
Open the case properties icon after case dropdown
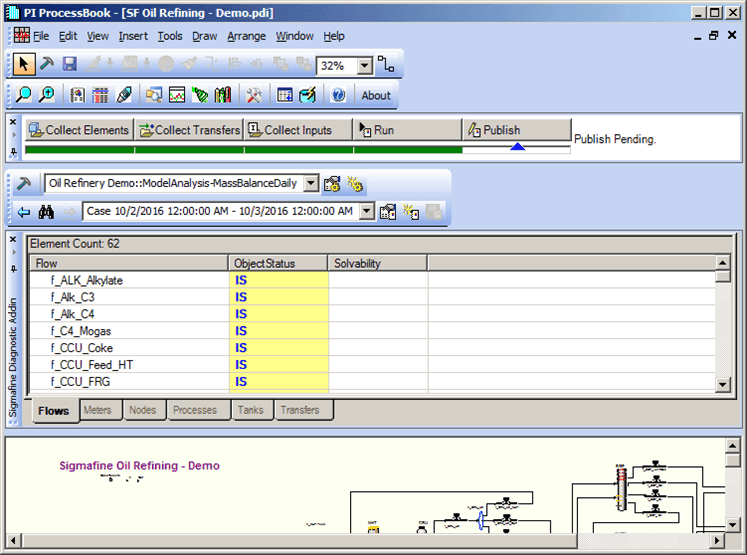(388, 212)
